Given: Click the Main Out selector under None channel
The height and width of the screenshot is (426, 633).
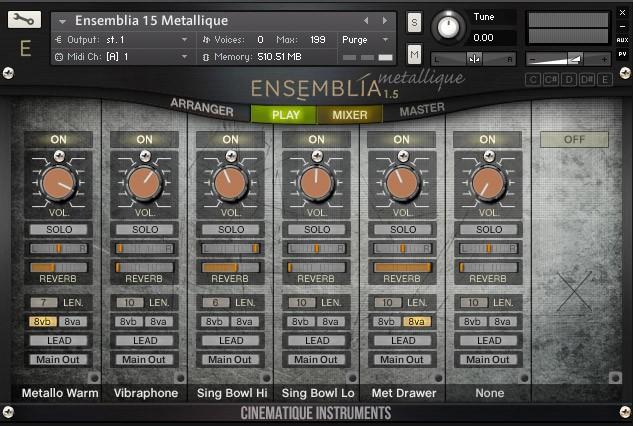Looking at the screenshot, I should pos(488,359).
